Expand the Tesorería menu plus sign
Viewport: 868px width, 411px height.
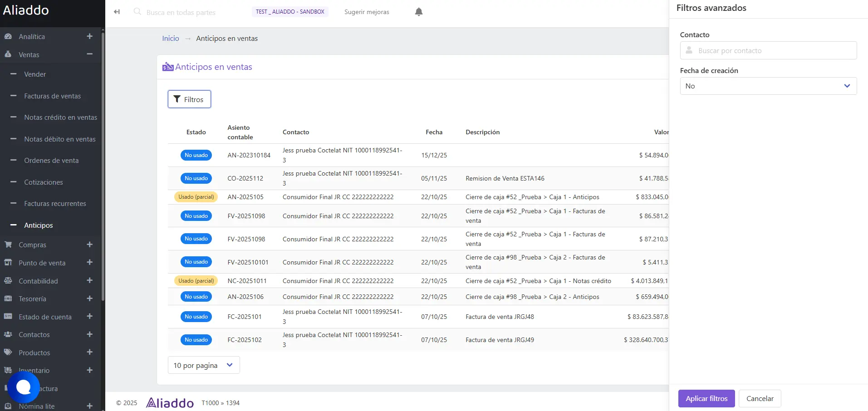coord(89,298)
